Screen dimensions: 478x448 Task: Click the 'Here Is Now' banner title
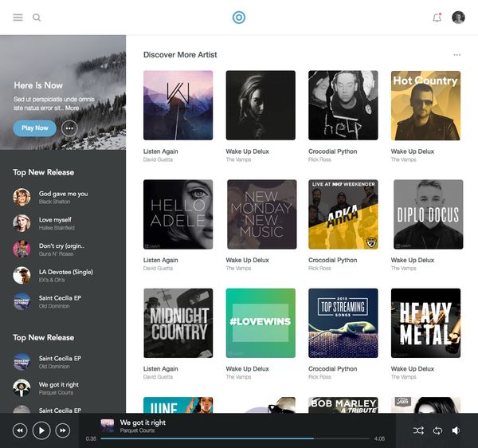point(38,85)
